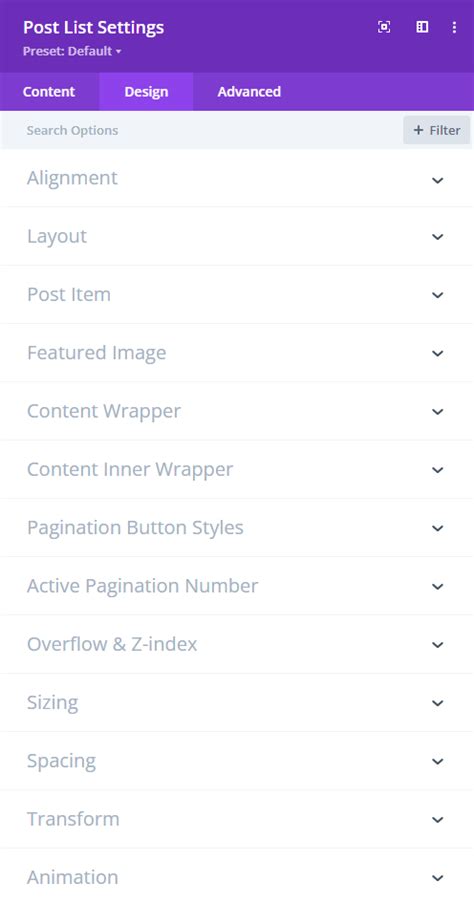Open Content Inner Wrapper settings
This screenshot has height=904, width=474.
point(237,469)
